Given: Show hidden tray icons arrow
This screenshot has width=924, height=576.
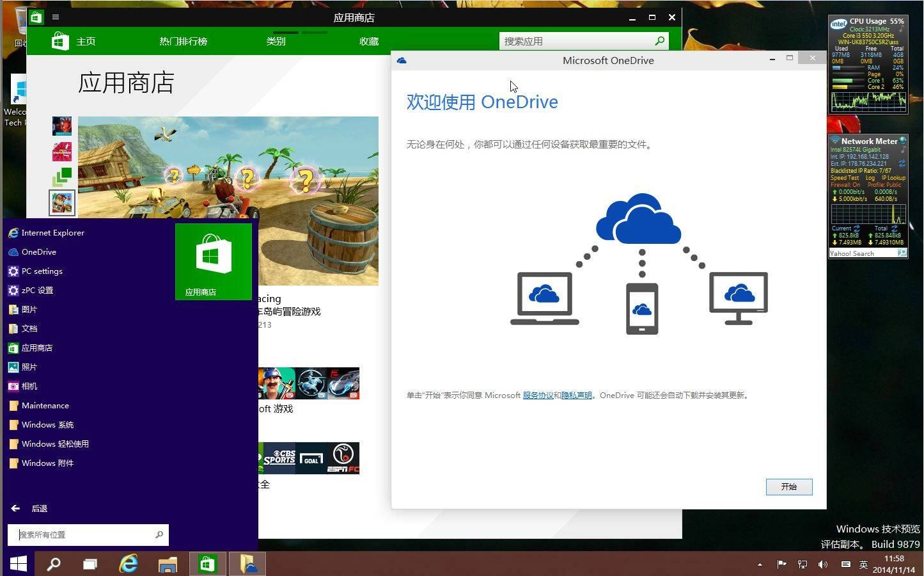Looking at the screenshot, I should pos(760,564).
